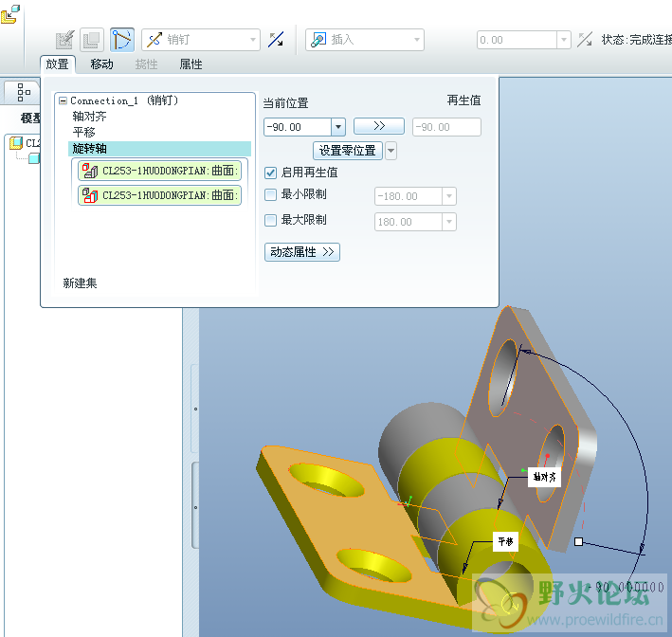Click the 设置零位置 button

click(x=348, y=151)
